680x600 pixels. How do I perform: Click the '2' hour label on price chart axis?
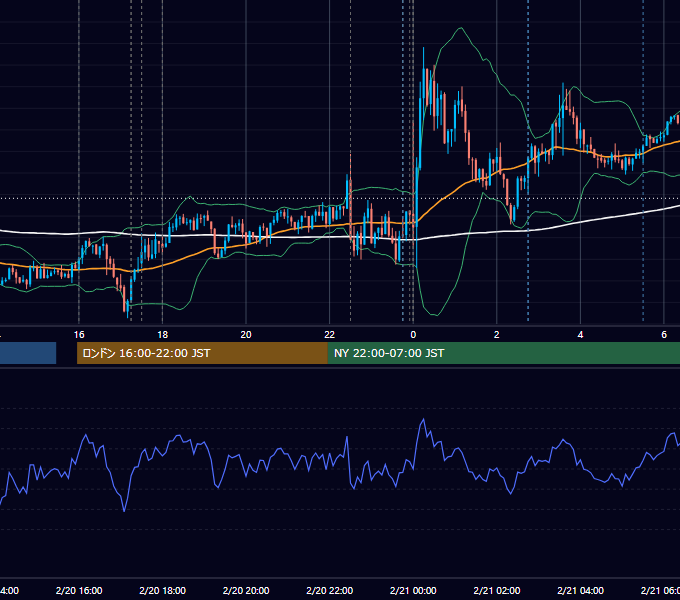point(497,335)
